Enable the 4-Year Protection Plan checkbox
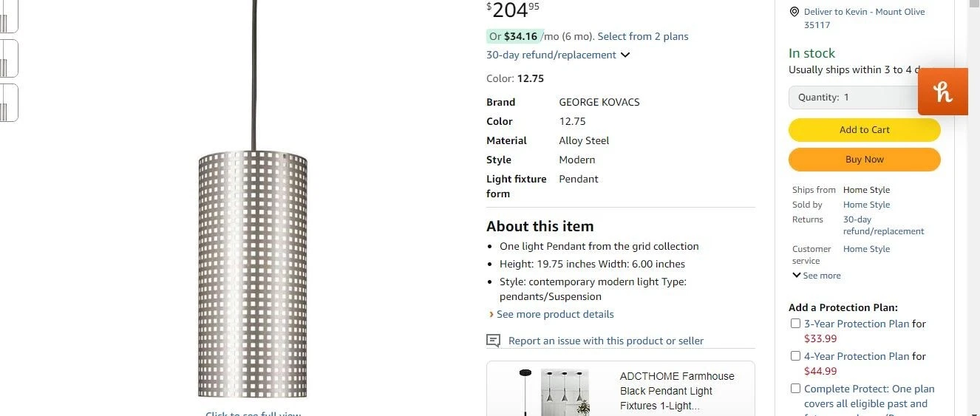The image size is (980, 416). (795, 356)
